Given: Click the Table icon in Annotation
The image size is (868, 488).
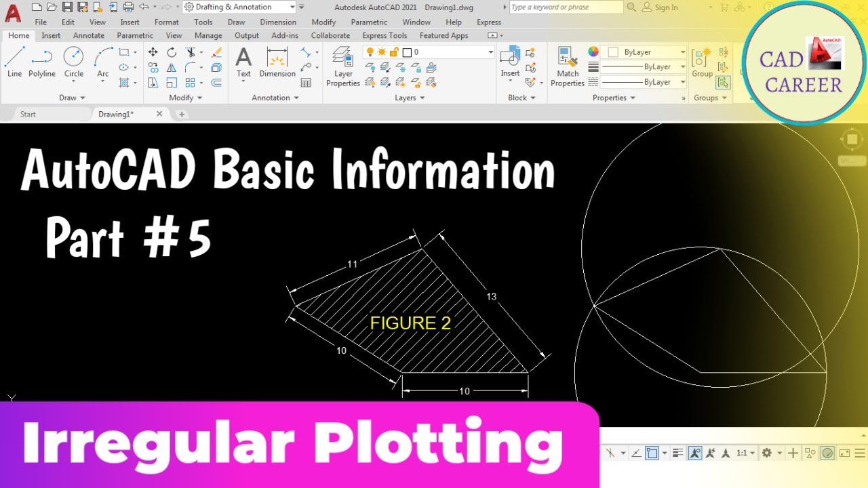Looking at the screenshot, I should click(x=307, y=83).
